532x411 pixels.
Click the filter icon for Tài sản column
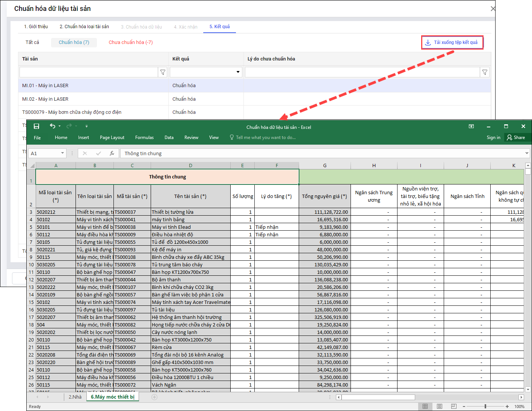pyautogui.click(x=163, y=72)
